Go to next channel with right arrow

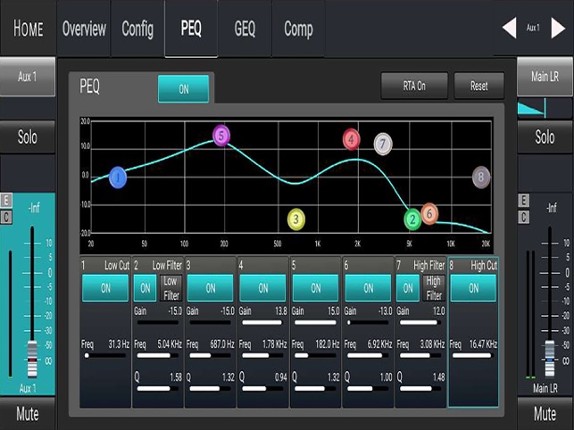[558, 28]
